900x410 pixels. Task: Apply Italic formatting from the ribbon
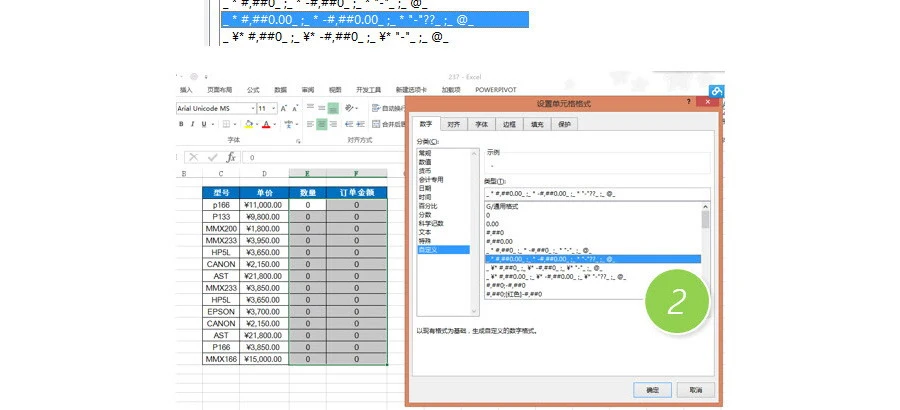click(194, 124)
